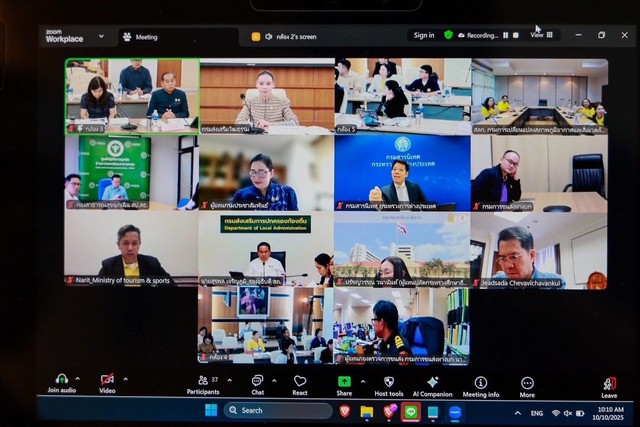Pause the meeting recording
Viewport: 640px width, 427px height.
pos(506,35)
